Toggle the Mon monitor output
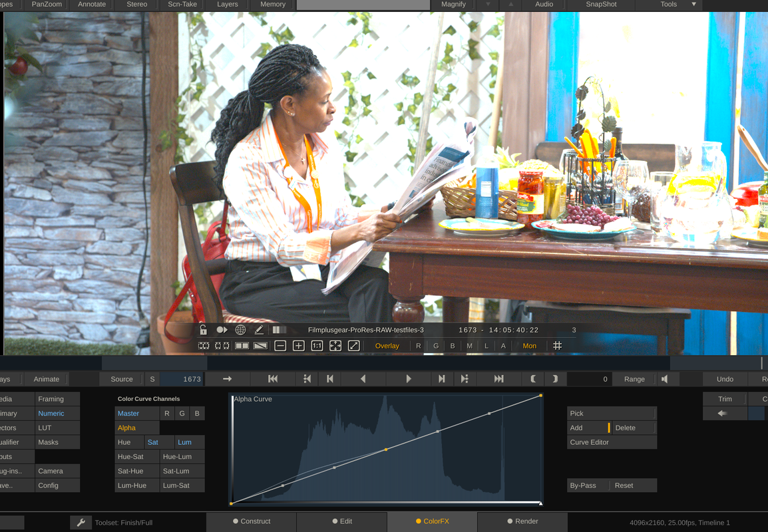Image resolution: width=768 pixels, height=532 pixels. (x=530, y=346)
